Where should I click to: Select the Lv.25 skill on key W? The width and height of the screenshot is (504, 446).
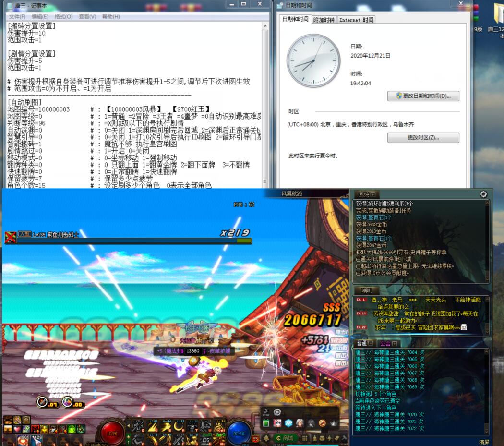coord(153,426)
